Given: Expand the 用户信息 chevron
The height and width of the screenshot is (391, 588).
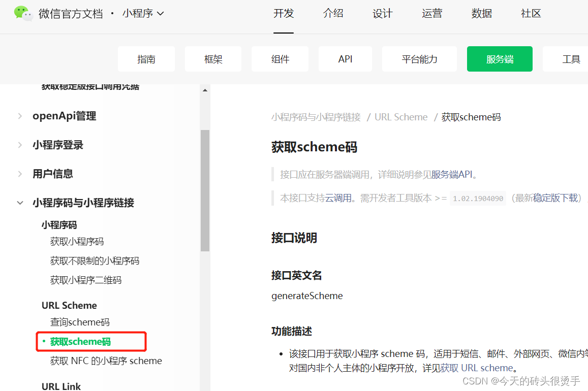Looking at the screenshot, I should point(20,174).
